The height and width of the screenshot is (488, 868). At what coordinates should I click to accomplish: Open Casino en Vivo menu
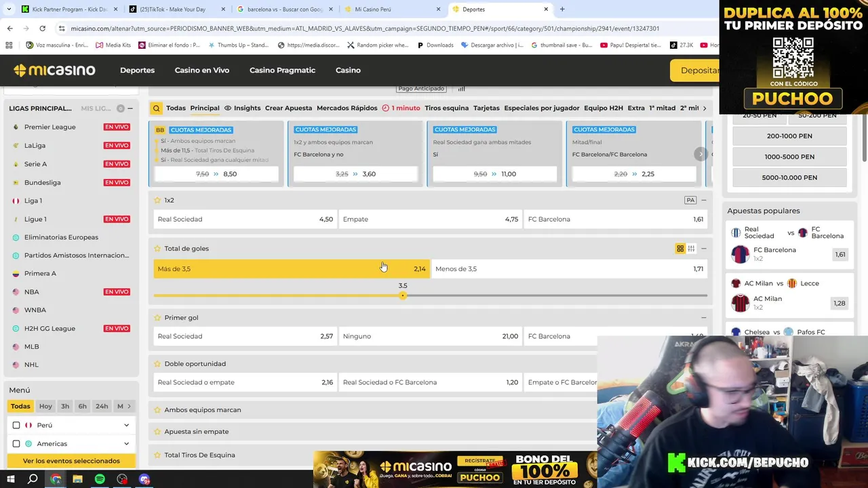point(202,70)
